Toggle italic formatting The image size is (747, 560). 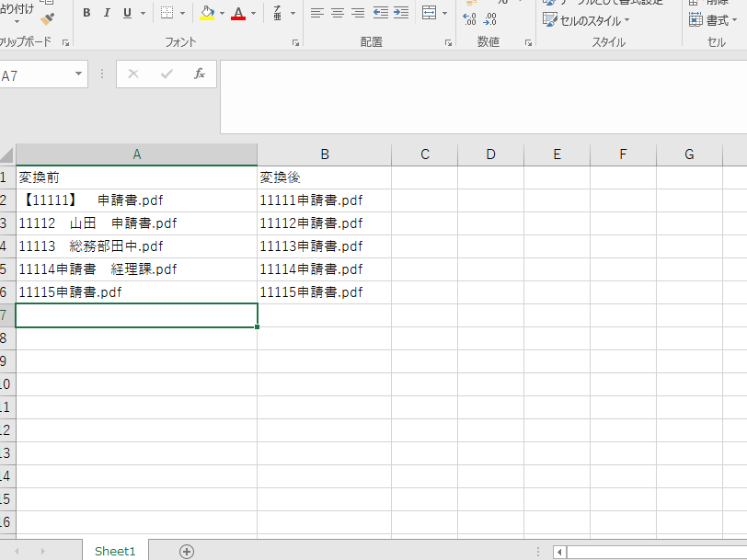click(108, 12)
